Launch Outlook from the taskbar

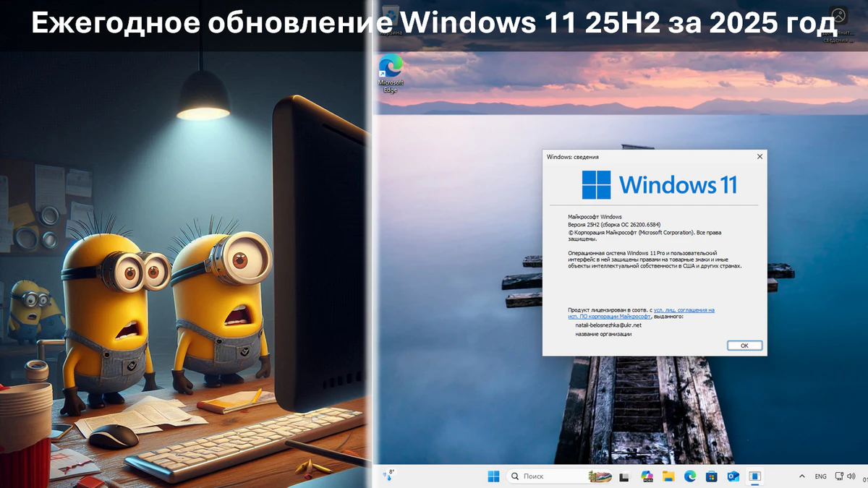tap(732, 476)
